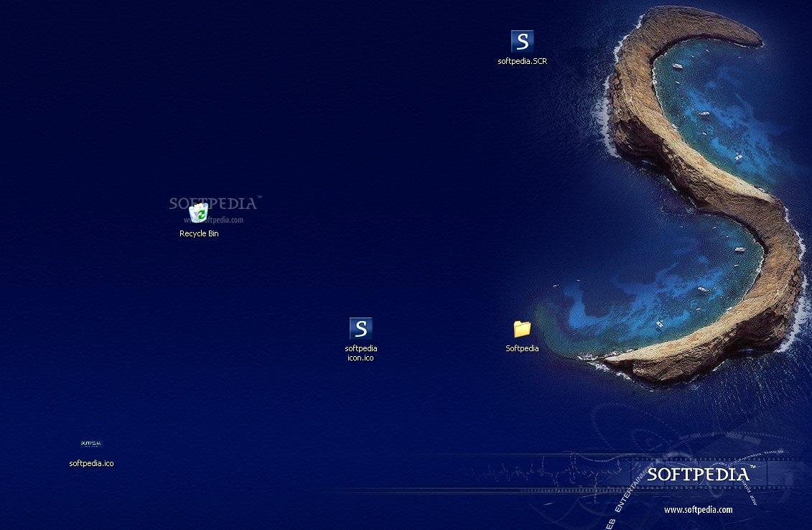Click the 'Recycle Bin' label text

click(199, 233)
